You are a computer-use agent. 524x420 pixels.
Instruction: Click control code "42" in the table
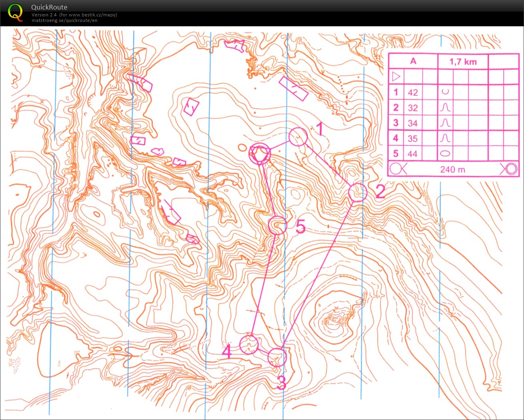(x=413, y=92)
